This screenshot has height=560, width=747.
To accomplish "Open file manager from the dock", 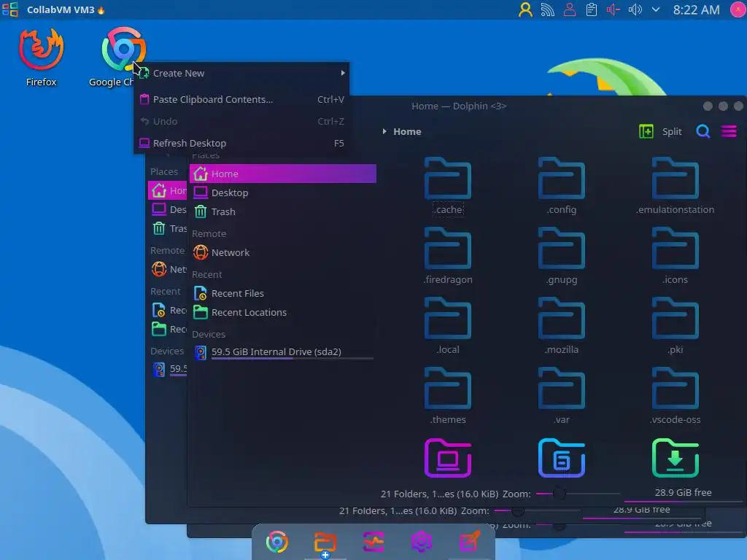I will coord(325,542).
